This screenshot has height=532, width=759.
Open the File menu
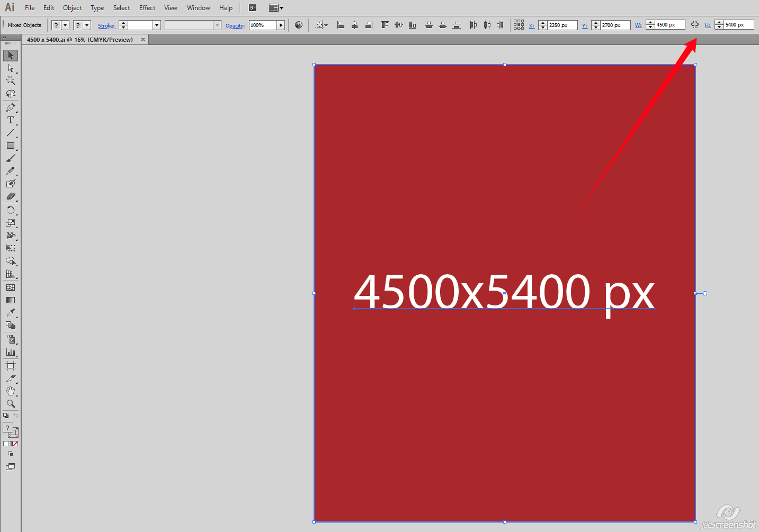tap(30, 8)
